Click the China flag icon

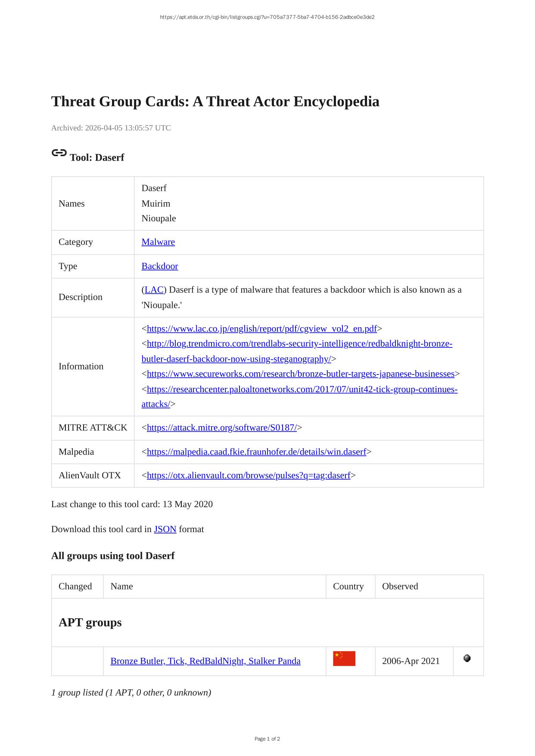click(x=344, y=659)
